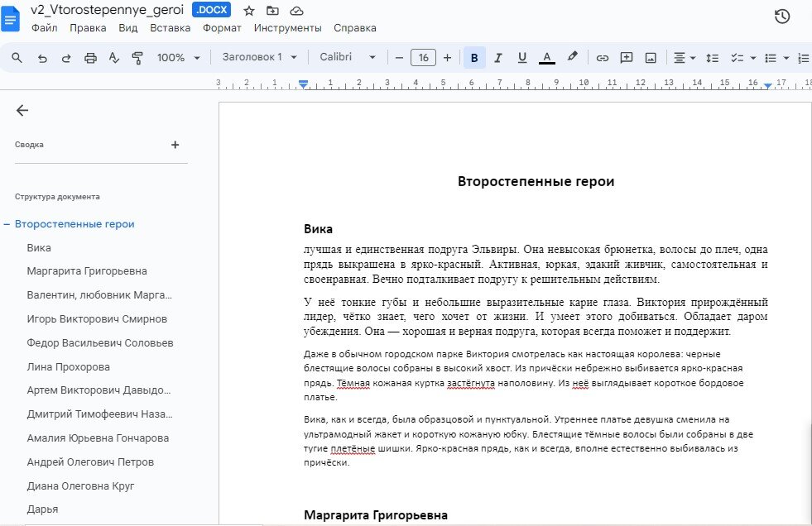This screenshot has height=526, width=812.
Task: Star the document v2_Vtorostepennye_geroi
Action: click(x=249, y=11)
